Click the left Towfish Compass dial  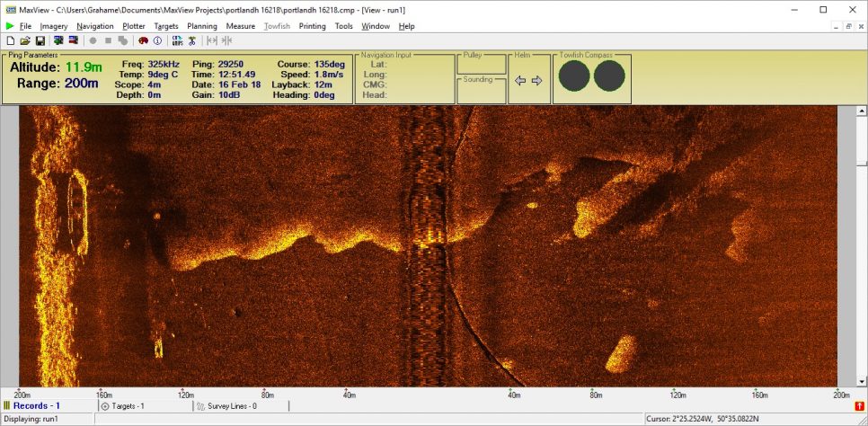pyautogui.click(x=574, y=75)
